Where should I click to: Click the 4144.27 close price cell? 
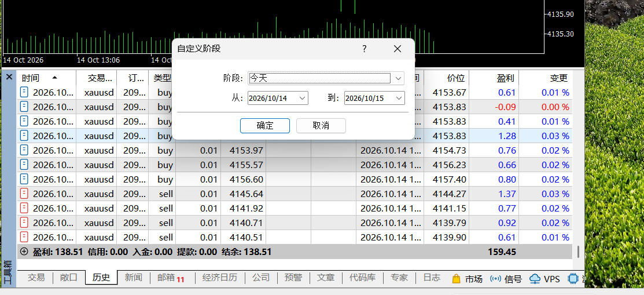click(x=450, y=194)
